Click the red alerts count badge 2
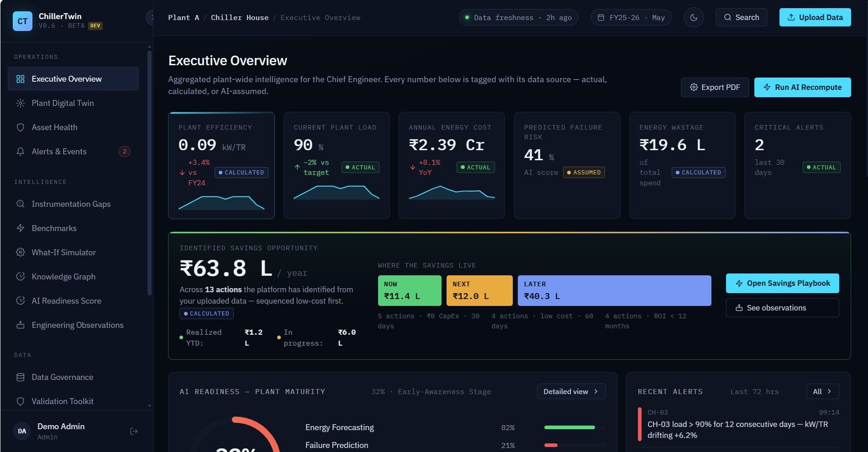The width and height of the screenshot is (868, 452). tap(125, 151)
